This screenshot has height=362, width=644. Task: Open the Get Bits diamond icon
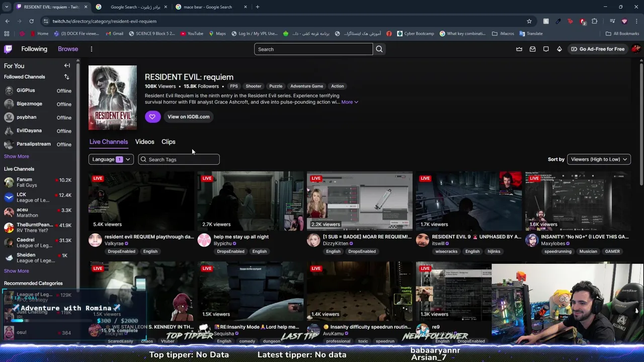pyautogui.click(x=559, y=49)
